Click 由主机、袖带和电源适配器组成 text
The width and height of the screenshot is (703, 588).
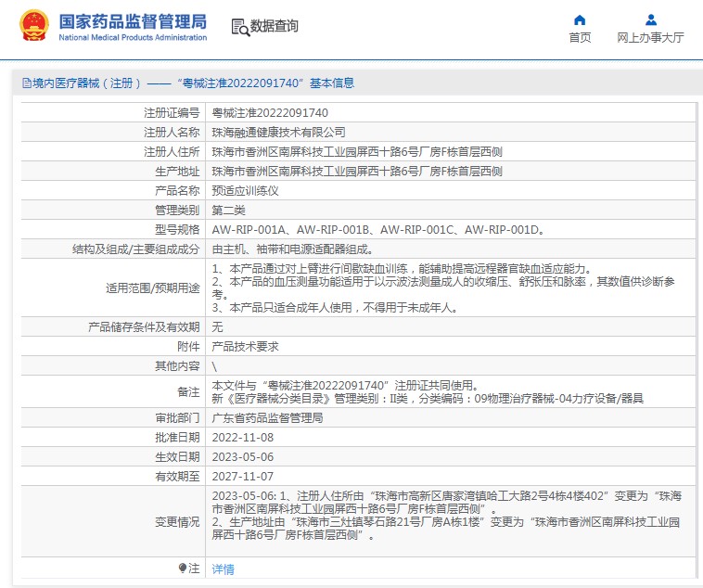pyautogui.click(x=292, y=249)
